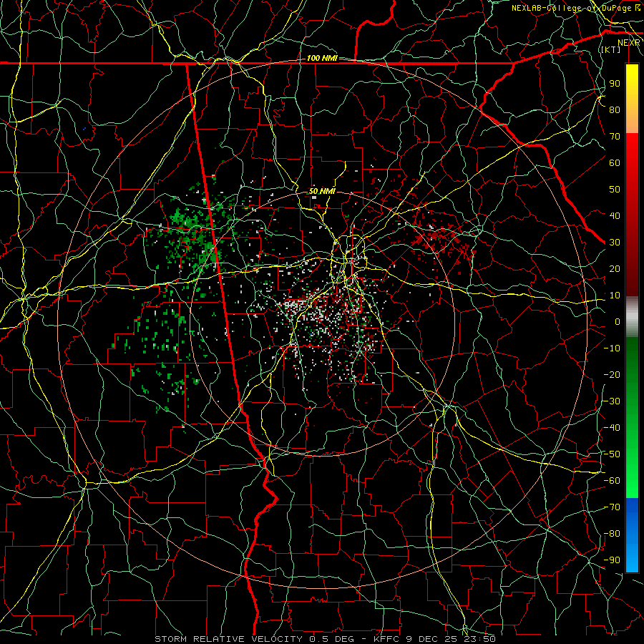
Task: Click the -70 value on the velocity scale
Action: pos(612,507)
